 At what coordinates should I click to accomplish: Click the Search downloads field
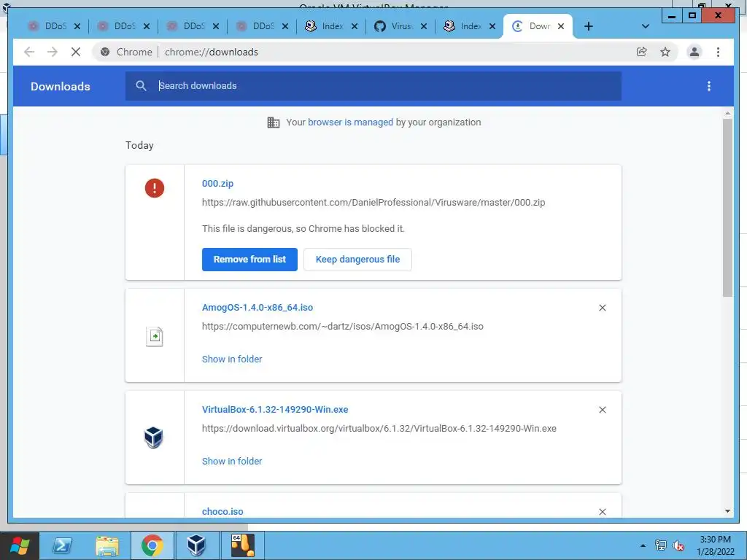coord(373,86)
